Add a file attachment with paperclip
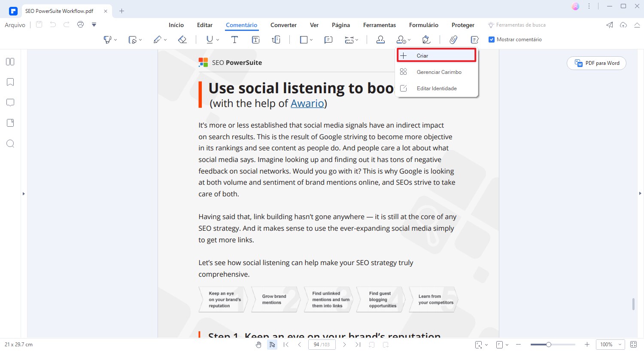This screenshot has width=644, height=351. click(x=453, y=40)
